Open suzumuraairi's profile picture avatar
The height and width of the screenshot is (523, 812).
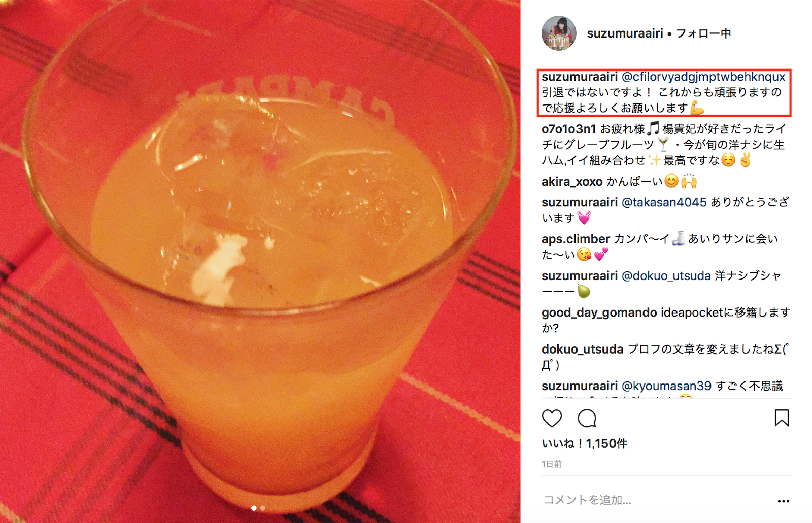pyautogui.click(x=559, y=33)
